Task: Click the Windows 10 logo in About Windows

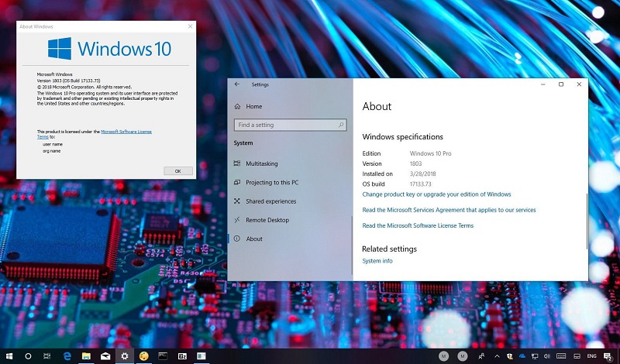Action: pyautogui.click(x=109, y=49)
